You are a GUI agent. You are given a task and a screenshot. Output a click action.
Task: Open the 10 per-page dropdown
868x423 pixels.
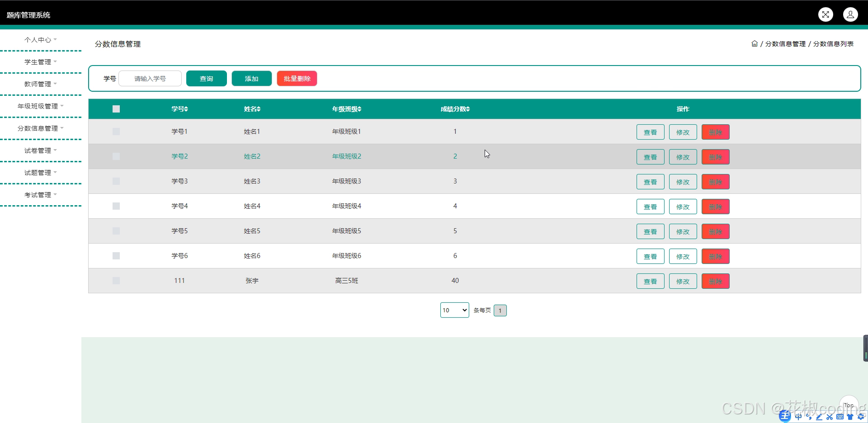(454, 310)
